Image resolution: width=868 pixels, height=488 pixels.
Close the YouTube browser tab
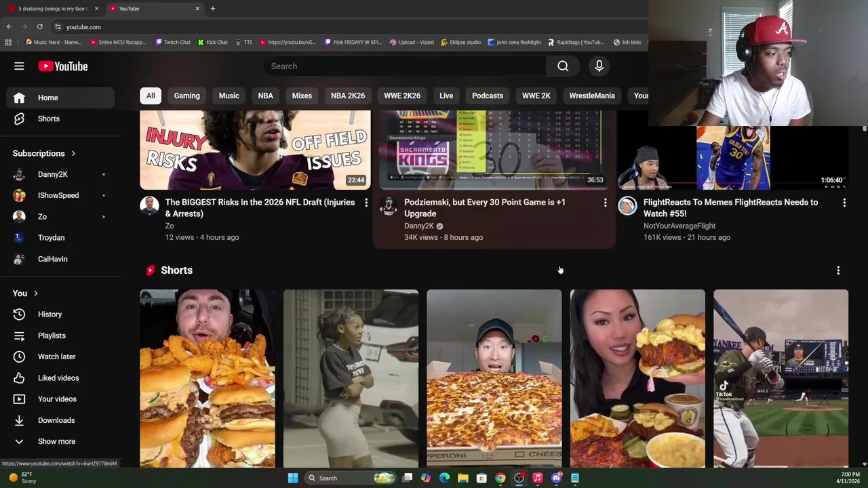click(x=197, y=8)
